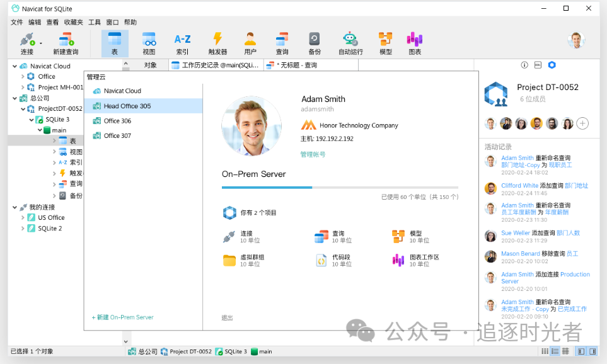
Task: Click Clifford White's name in activity log
Action: coord(519,186)
